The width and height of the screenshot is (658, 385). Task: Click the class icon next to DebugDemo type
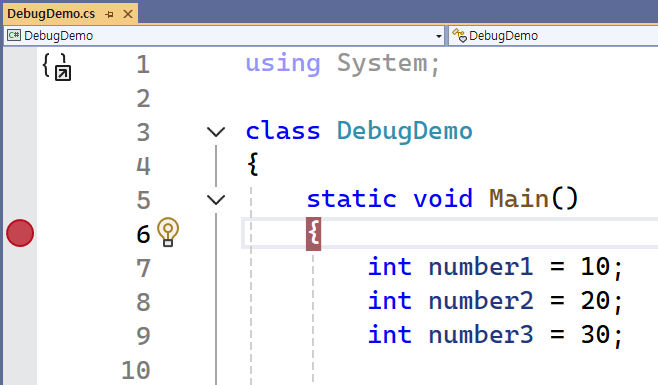459,36
